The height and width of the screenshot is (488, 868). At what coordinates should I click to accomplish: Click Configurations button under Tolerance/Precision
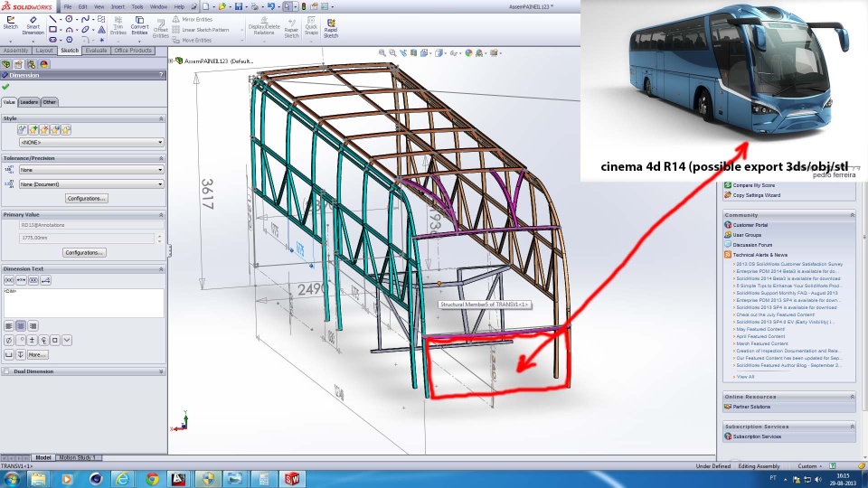(87, 198)
